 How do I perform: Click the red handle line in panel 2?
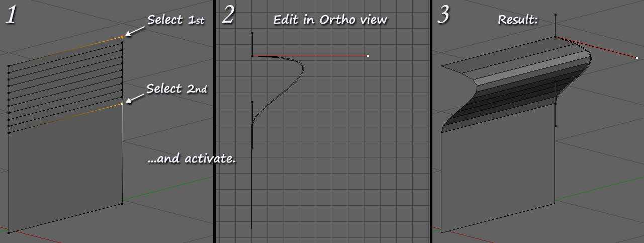coord(310,56)
